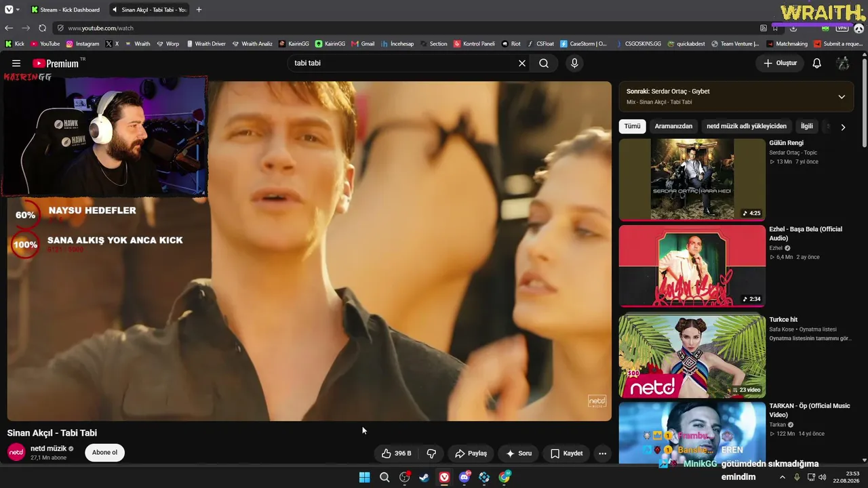
Task: Open the Matchmaking bookmark
Action: pyautogui.click(x=787, y=44)
